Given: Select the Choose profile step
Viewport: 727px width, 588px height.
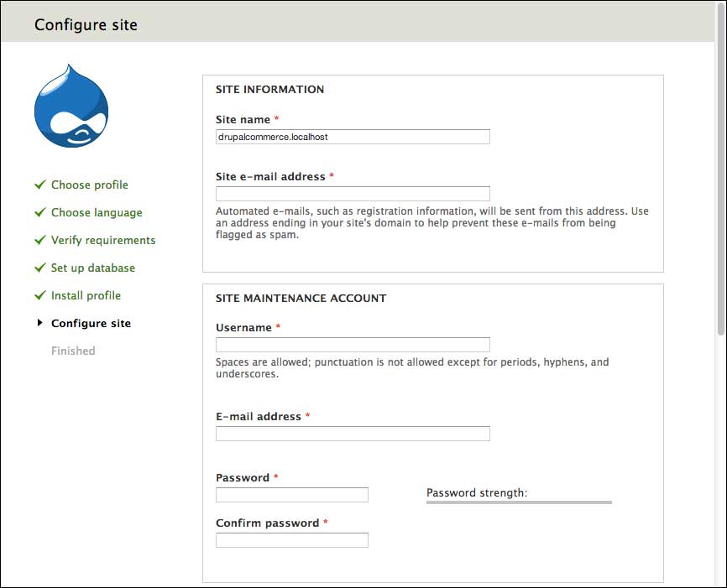Looking at the screenshot, I should (x=90, y=185).
